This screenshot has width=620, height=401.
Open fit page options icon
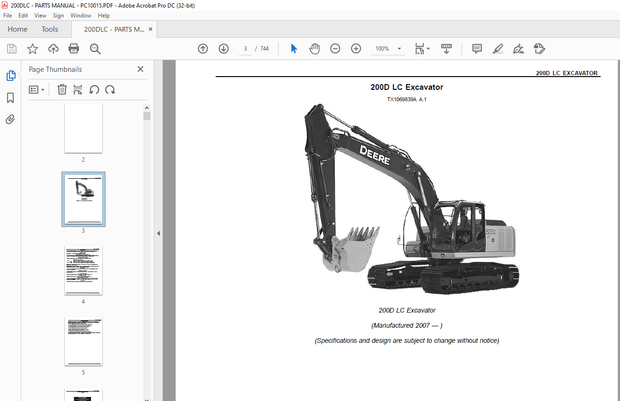419,49
